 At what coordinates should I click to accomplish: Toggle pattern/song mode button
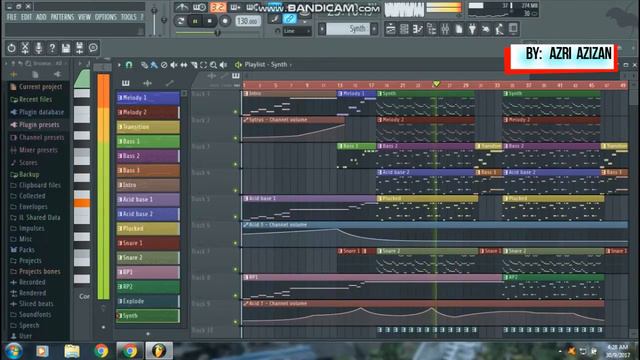(x=180, y=21)
